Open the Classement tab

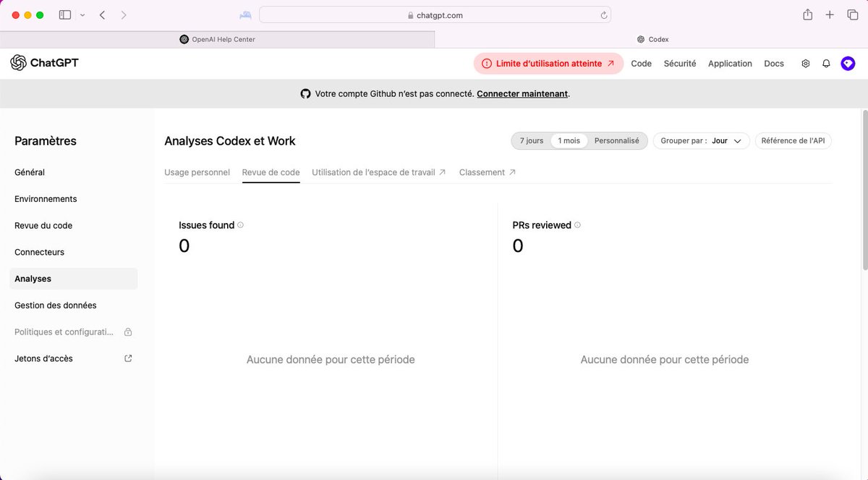[488, 172]
